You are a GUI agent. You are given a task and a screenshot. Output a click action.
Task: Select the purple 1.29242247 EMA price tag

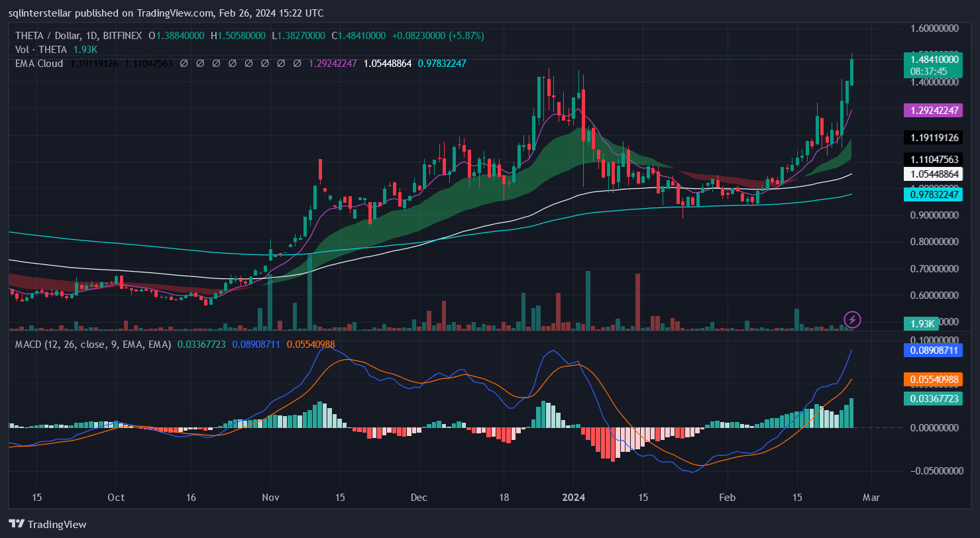(x=934, y=110)
